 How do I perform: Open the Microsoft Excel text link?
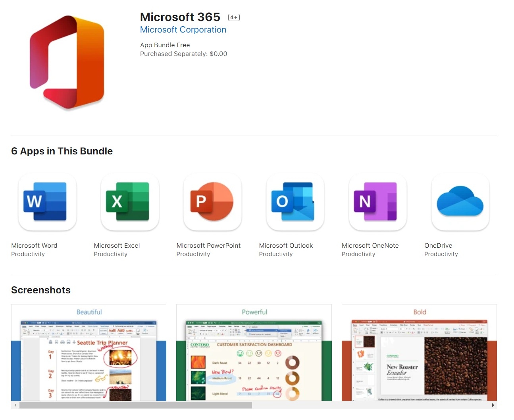(x=117, y=245)
